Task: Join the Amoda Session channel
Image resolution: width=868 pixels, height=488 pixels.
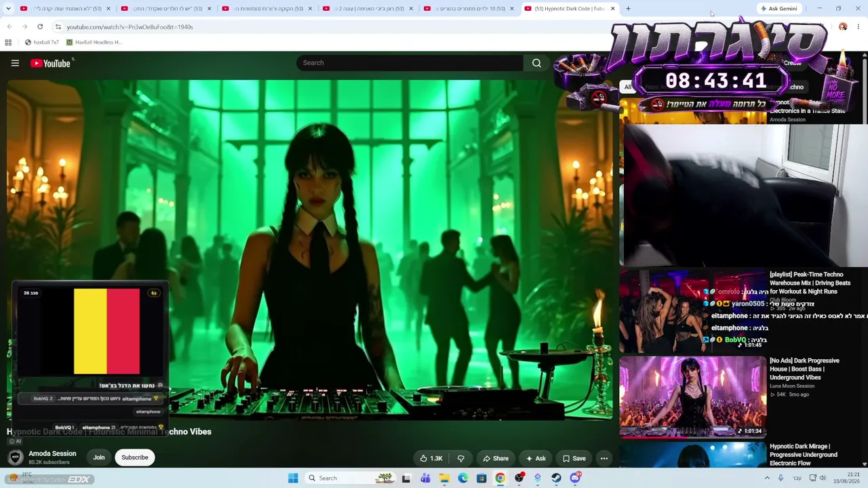Action: (x=99, y=457)
